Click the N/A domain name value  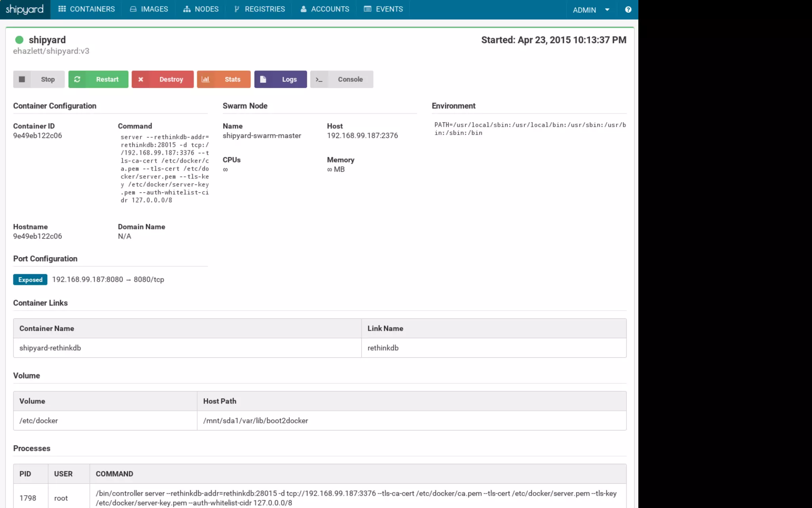tap(124, 237)
